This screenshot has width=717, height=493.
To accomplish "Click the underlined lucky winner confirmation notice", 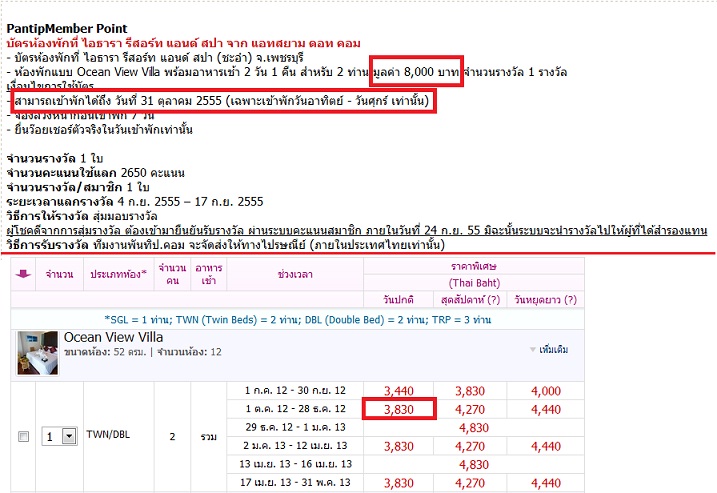I will click(x=357, y=230).
